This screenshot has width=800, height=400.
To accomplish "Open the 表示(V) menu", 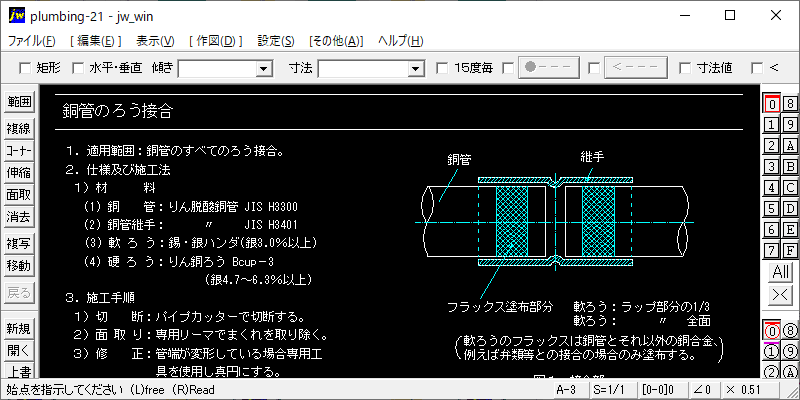I will (155, 41).
